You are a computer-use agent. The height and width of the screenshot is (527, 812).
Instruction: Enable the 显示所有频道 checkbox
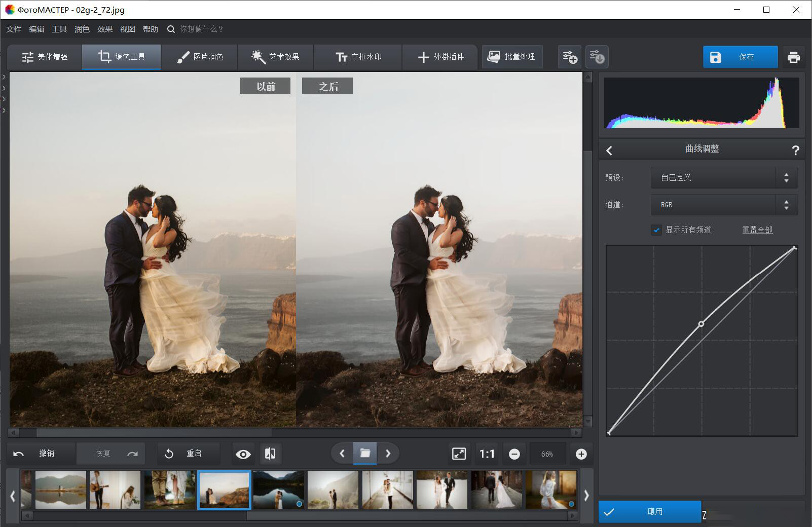[x=656, y=230]
